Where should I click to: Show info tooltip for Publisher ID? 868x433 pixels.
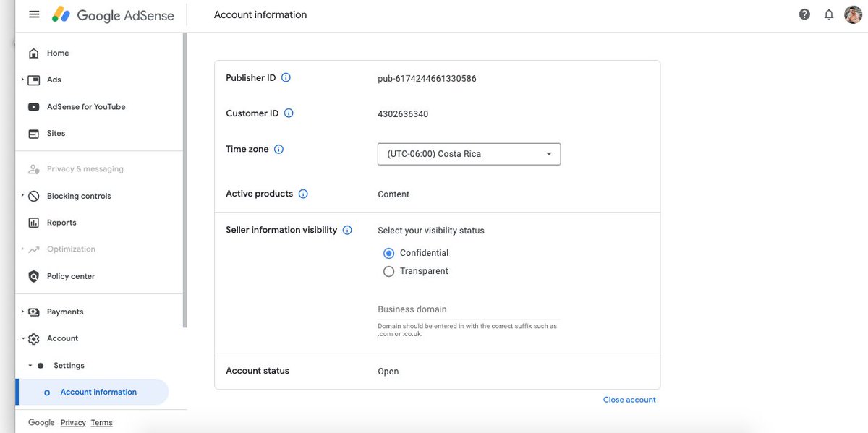[x=286, y=78]
